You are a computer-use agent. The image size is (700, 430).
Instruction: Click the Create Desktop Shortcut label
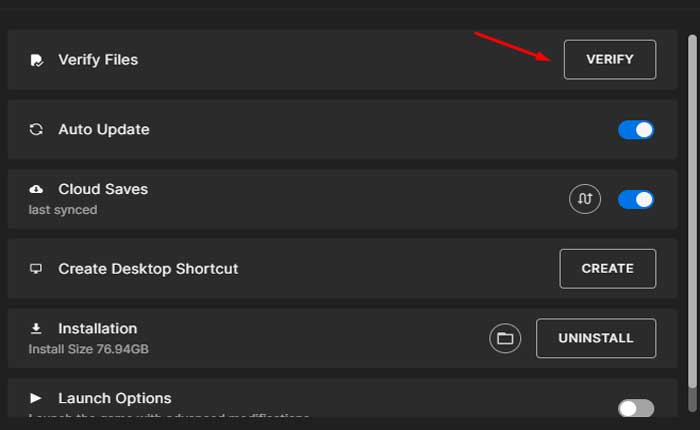pyautogui.click(x=148, y=269)
